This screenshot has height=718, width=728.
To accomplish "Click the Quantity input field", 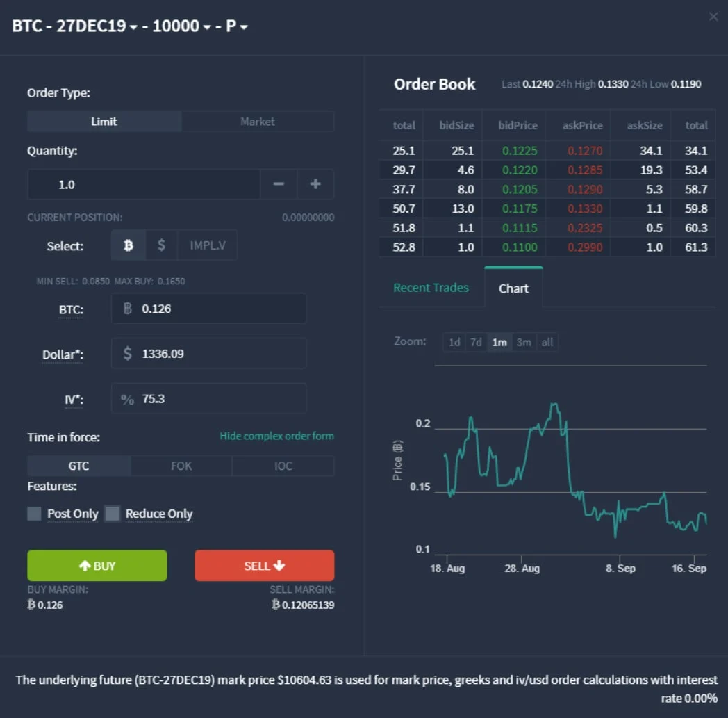I will click(x=144, y=184).
